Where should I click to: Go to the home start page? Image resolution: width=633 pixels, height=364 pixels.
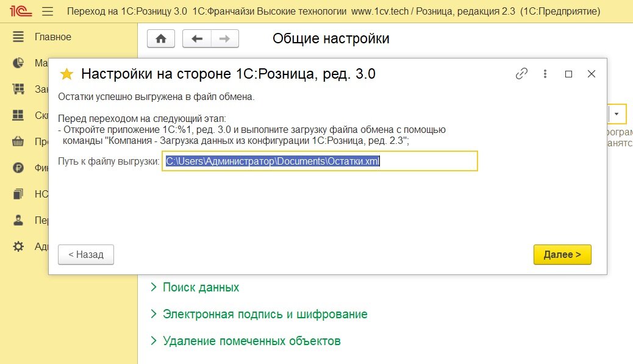click(160, 39)
